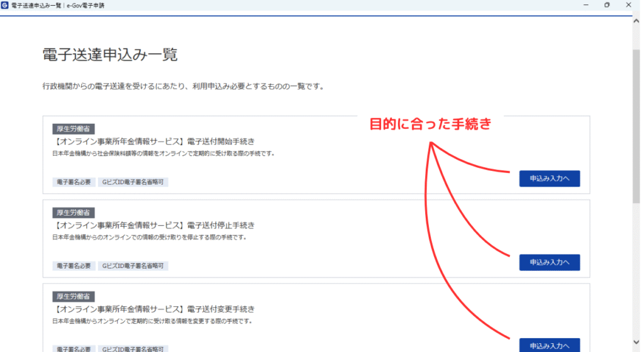Click 電子署名必要 tag on 電子送付停止手続き card

click(74, 265)
